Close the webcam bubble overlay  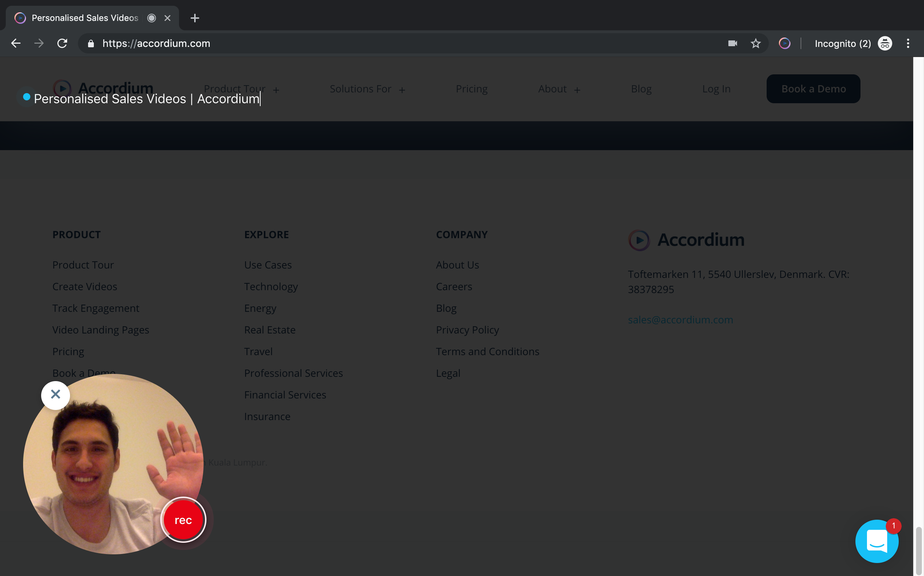pos(56,395)
